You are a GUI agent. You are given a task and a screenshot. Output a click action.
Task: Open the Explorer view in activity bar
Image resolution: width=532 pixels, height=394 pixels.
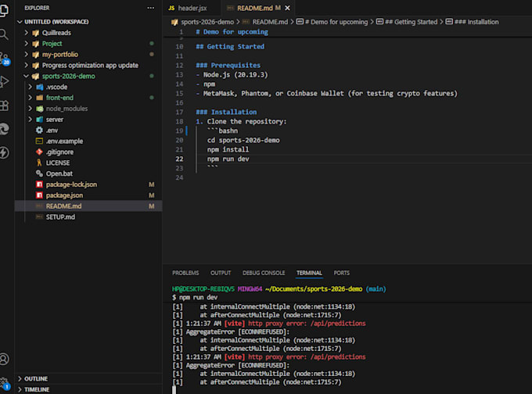tap(4, 10)
